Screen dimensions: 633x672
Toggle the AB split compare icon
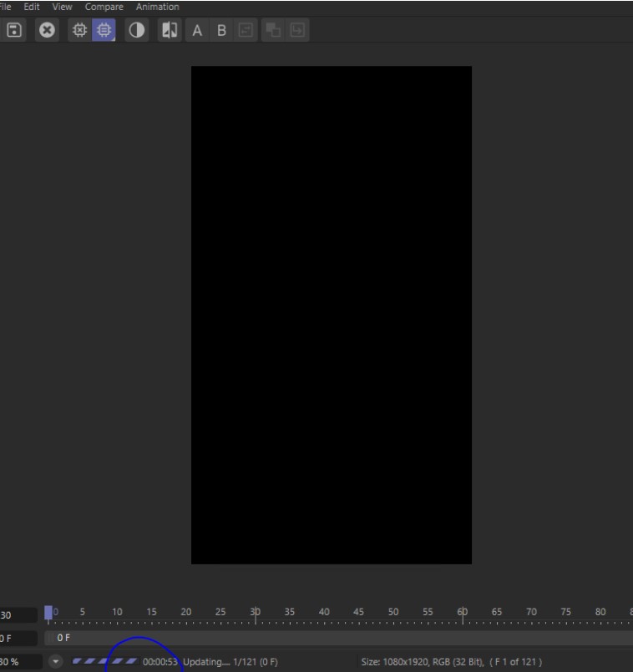(170, 30)
